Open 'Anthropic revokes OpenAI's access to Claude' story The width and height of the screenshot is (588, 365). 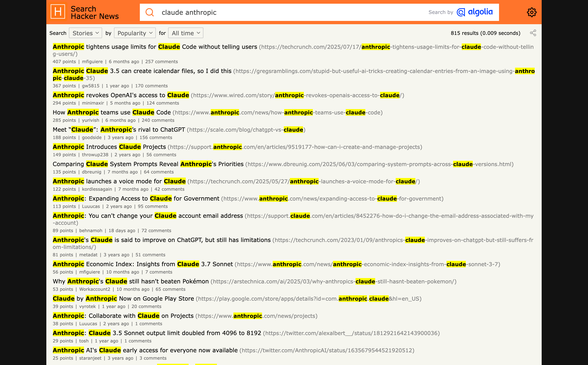(x=121, y=95)
